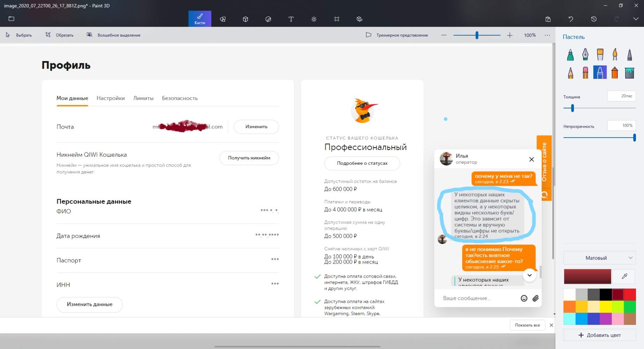Viewport: 644px width, 349px height.
Task: Activate the Fill bucket tool
Action: (x=629, y=73)
